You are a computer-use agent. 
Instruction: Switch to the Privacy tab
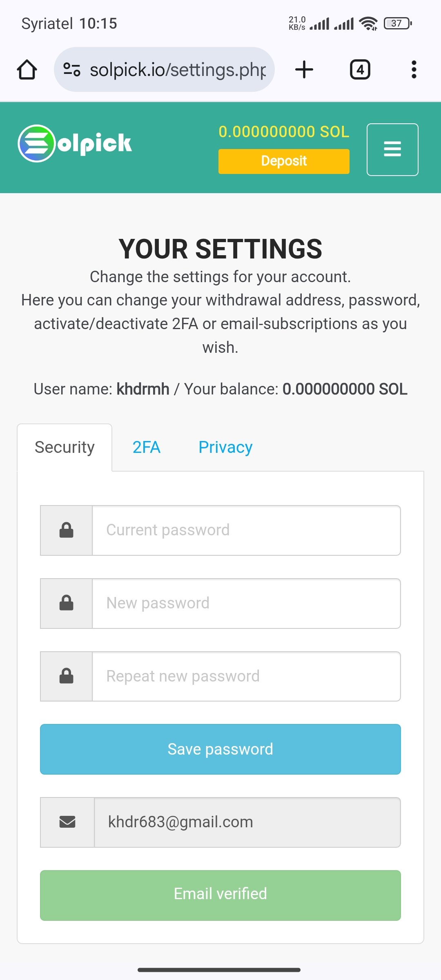click(x=225, y=447)
